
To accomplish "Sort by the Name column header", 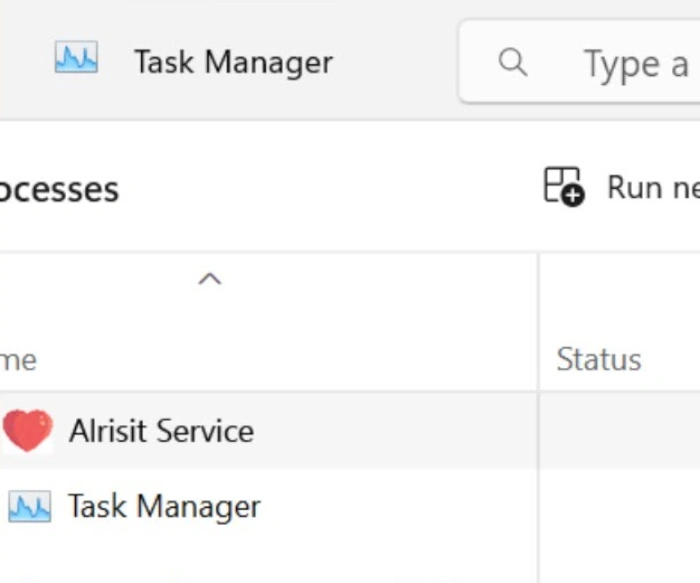I will 20,359.
